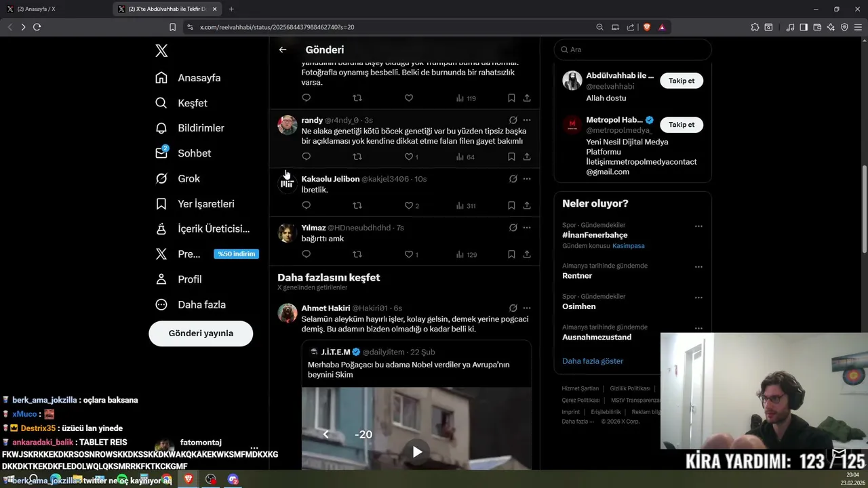Open more options on randy's post
This screenshot has height=488, width=868.
(527, 120)
